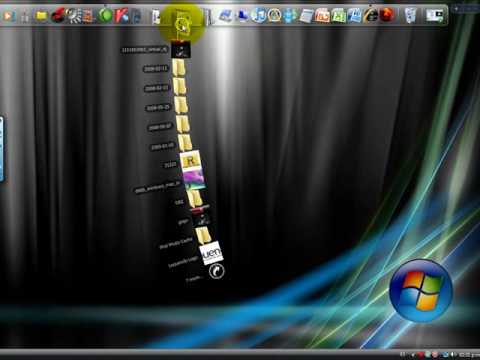
Task: Open the blue network computers dock icon
Action: 243,16
